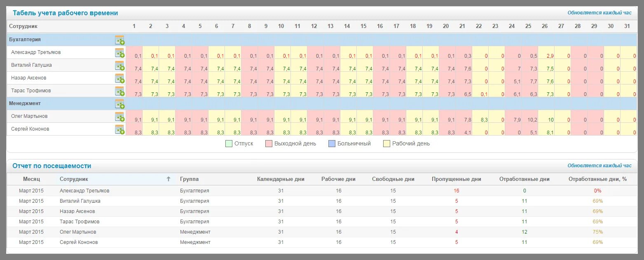Select employee Назар Аксенов in timesheet

point(29,78)
